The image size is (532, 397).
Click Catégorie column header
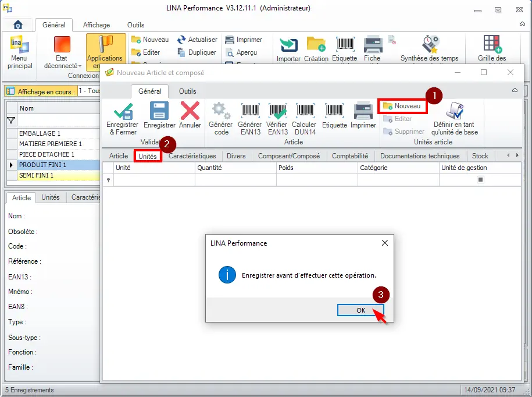[x=399, y=168]
